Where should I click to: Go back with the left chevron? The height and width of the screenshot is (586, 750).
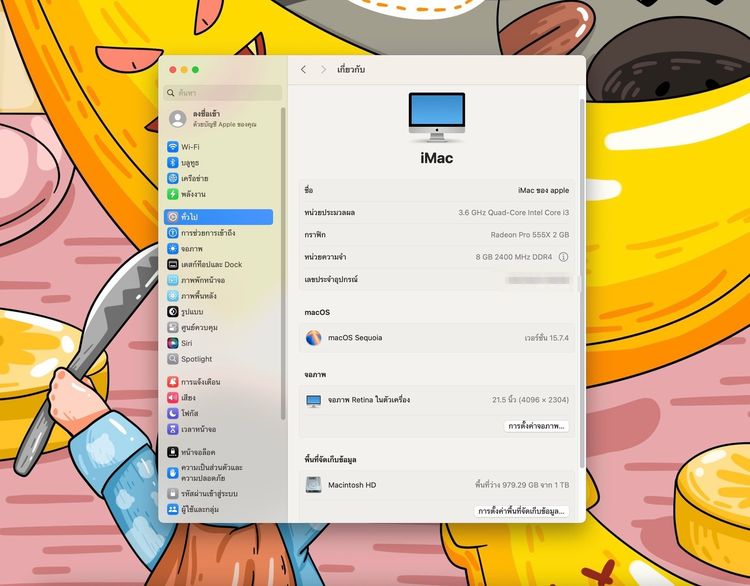[304, 70]
